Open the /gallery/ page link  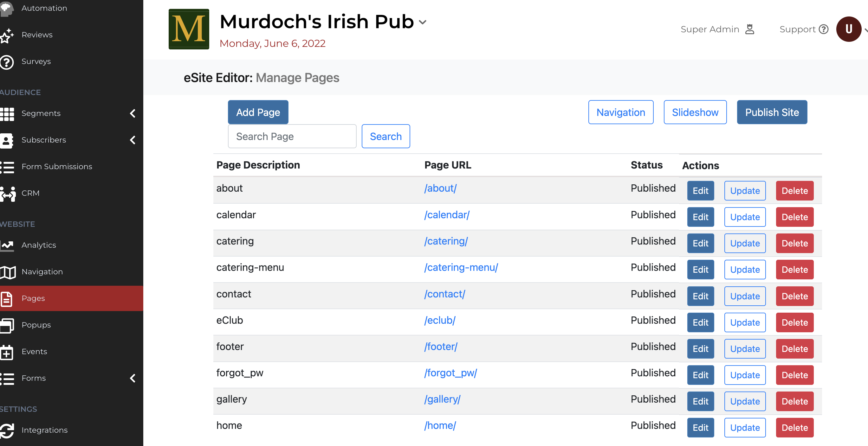click(442, 399)
